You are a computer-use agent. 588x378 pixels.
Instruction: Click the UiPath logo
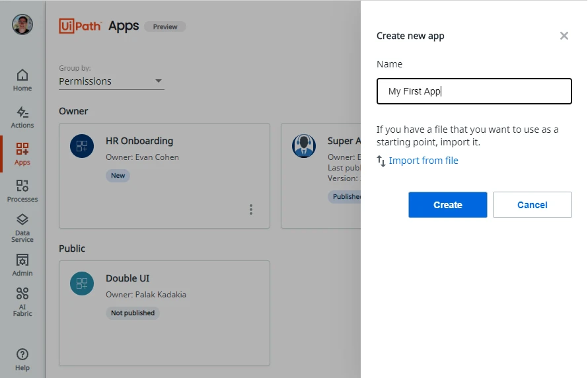(80, 26)
